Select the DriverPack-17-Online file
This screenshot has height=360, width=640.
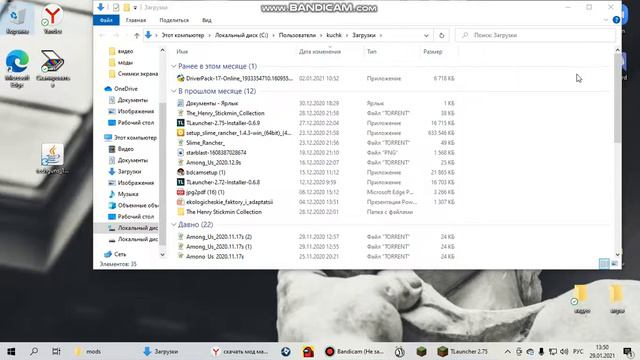[239, 78]
